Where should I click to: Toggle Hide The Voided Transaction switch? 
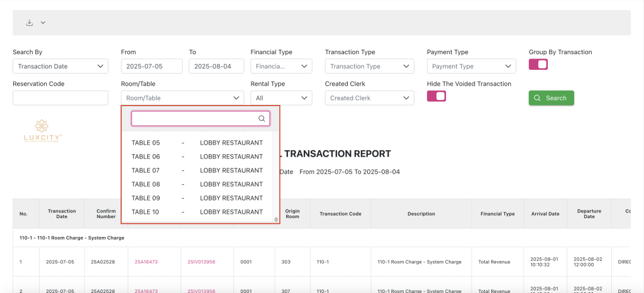pos(436,96)
